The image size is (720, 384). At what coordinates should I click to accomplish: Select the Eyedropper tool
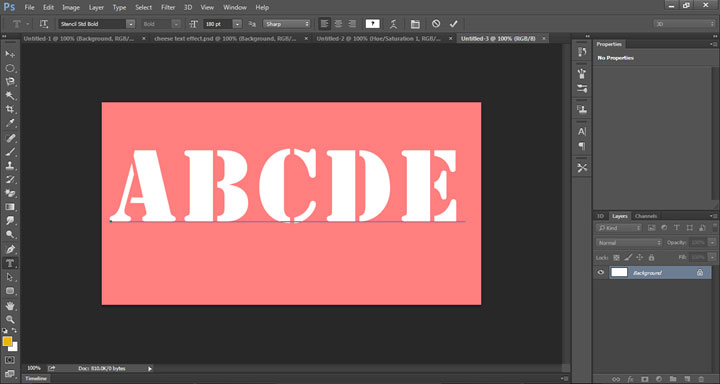10,123
